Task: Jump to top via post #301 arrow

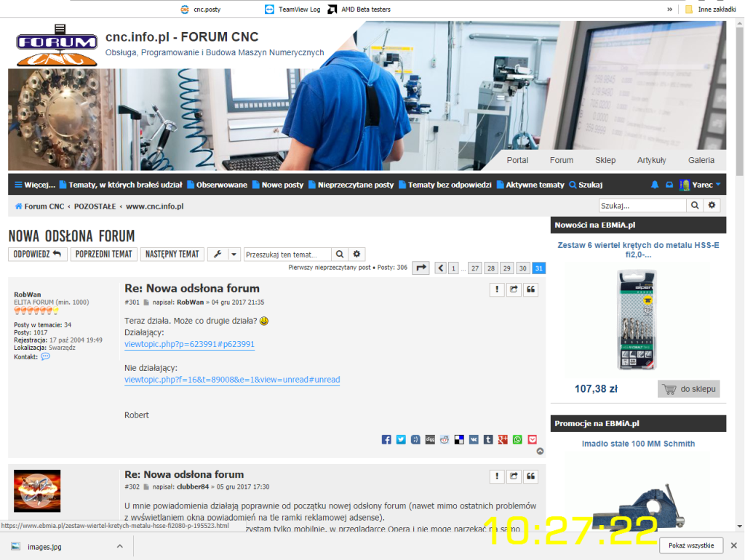Action: (541, 451)
